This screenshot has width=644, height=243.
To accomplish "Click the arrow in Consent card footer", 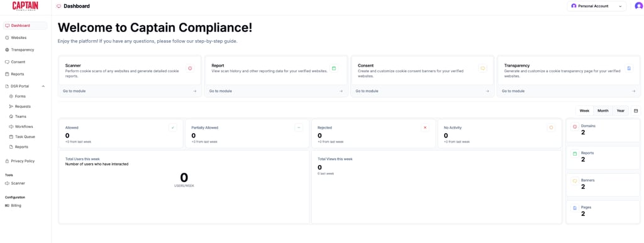I will click(x=487, y=91).
